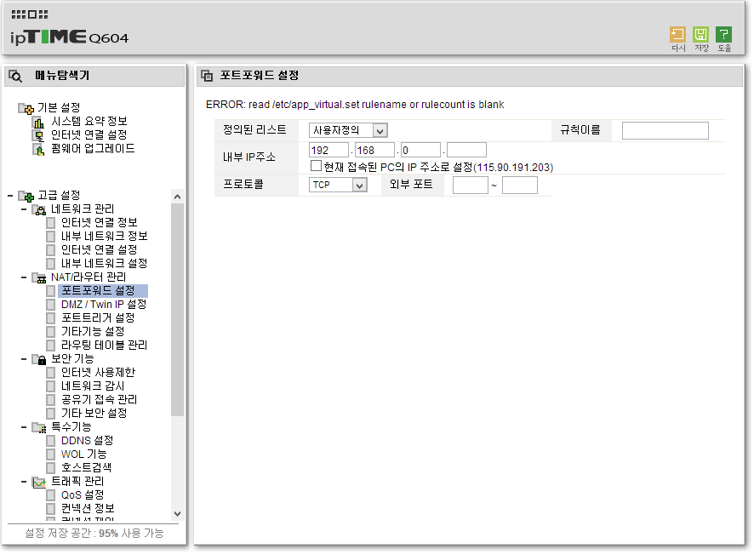
Task: Click the menu tree scrollbar up arrow
Action: (178, 197)
